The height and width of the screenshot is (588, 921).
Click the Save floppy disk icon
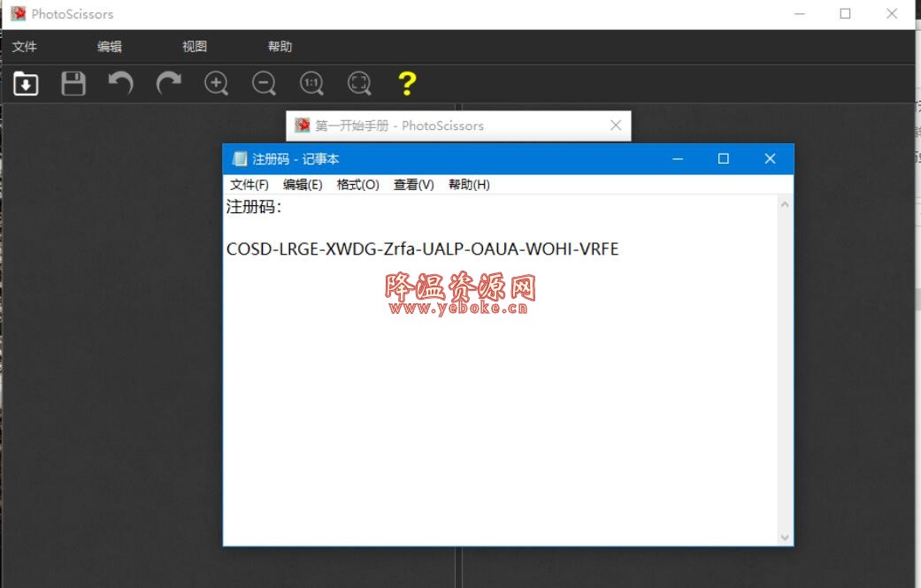point(73,83)
